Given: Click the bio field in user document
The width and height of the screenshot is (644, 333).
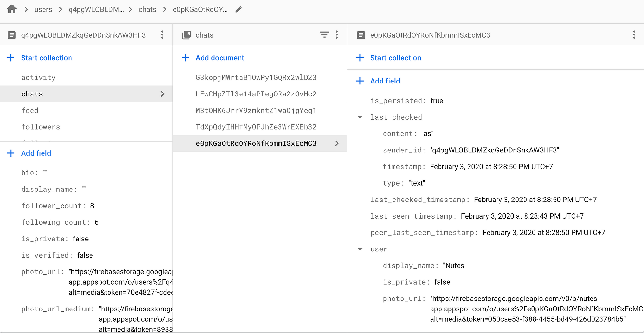Looking at the screenshot, I should click(34, 173).
